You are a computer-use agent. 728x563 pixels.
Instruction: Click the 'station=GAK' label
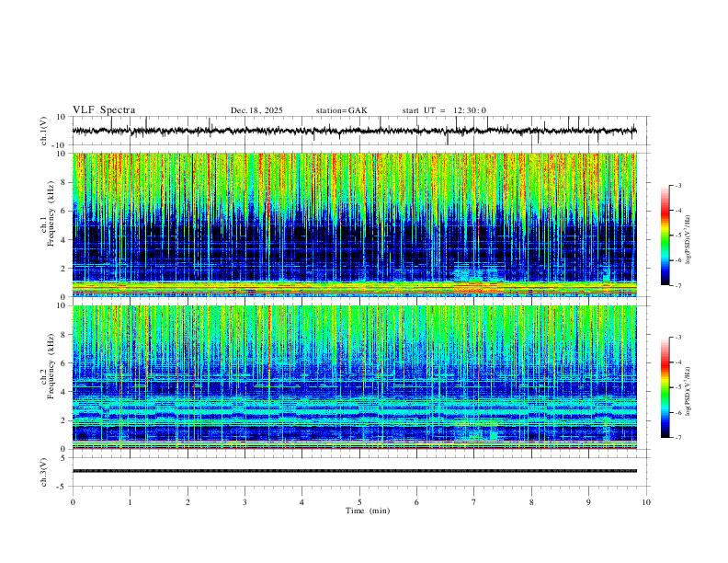pyautogui.click(x=342, y=110)
